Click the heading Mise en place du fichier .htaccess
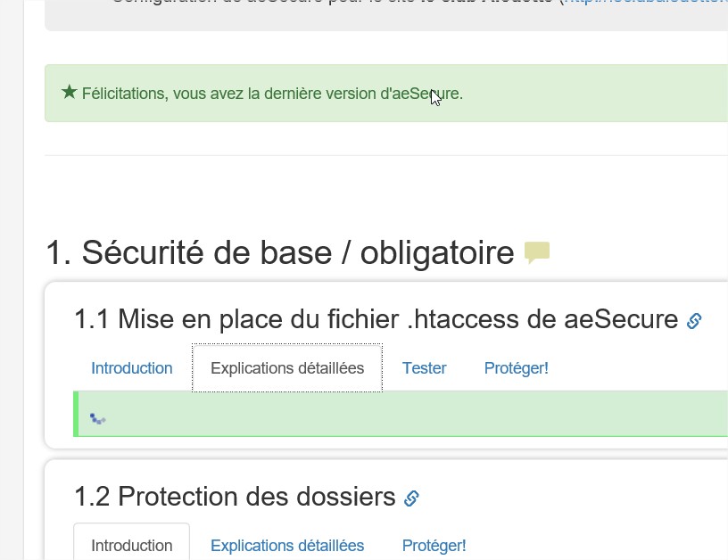 (x=376, y=319)
